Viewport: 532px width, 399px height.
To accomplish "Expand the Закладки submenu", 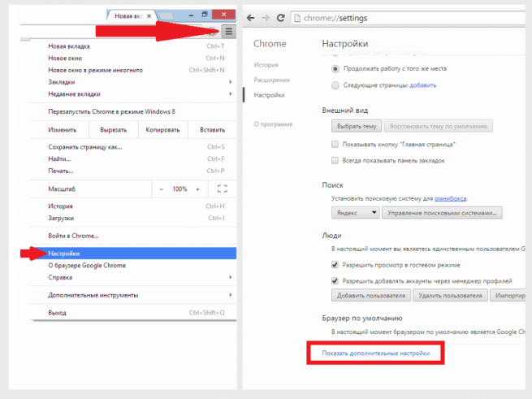I will point(133,82).
